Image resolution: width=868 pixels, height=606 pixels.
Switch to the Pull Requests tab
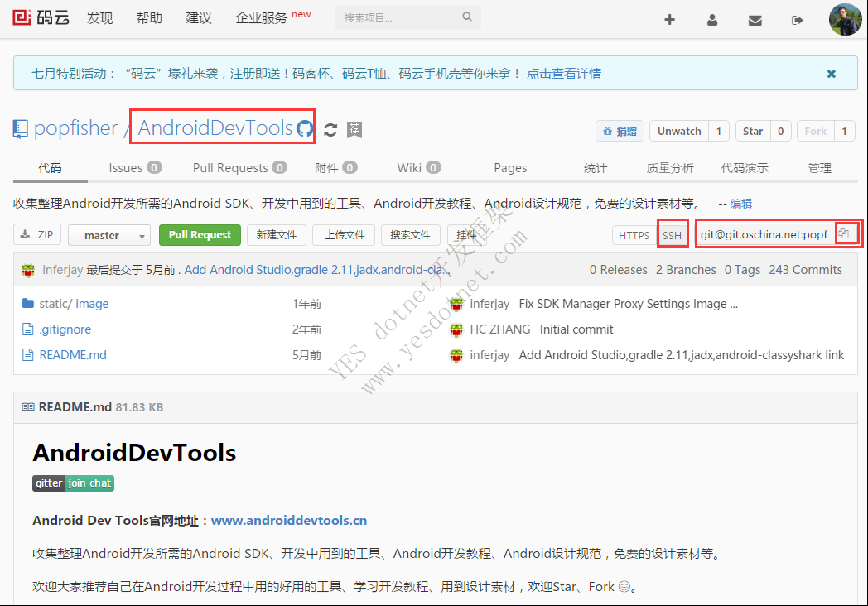coord(239,168)
